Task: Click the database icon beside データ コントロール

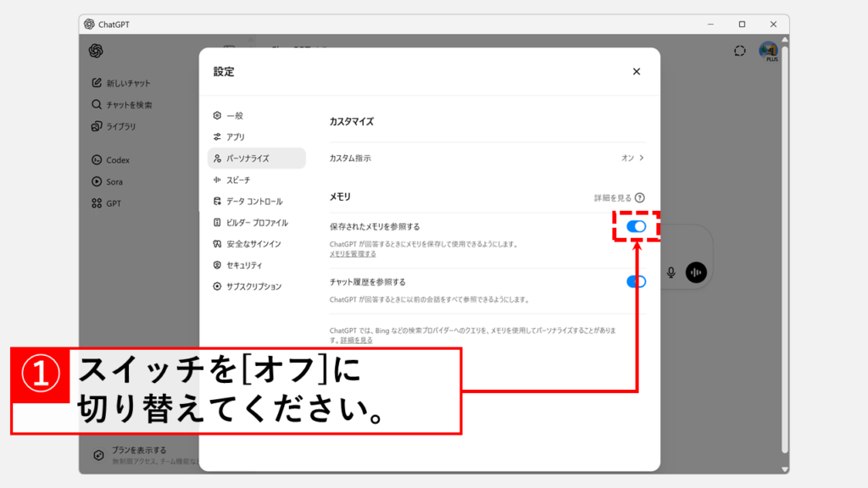Action: point(217,202)
